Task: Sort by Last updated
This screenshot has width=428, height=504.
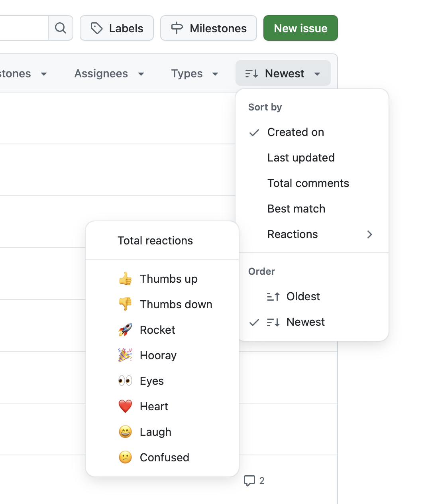Action: pyautogui.click(x=301, y=157)
